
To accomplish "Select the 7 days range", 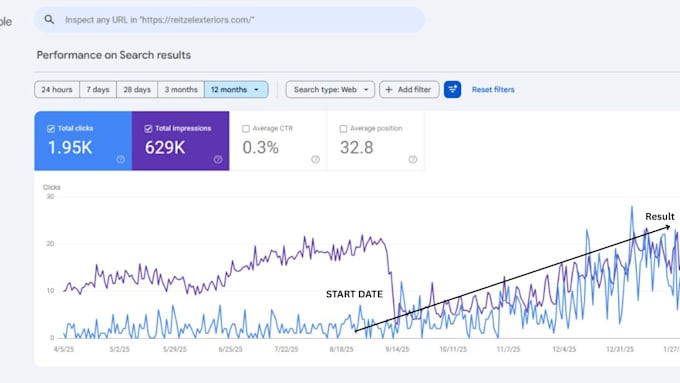I will (x=98, y=90).
